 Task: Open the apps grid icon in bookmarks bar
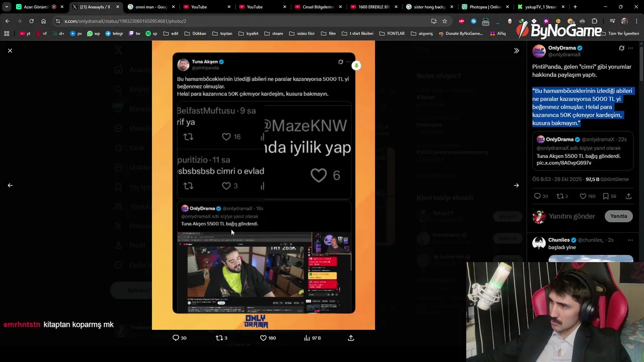pyautogui.click(x=7, y=34)
